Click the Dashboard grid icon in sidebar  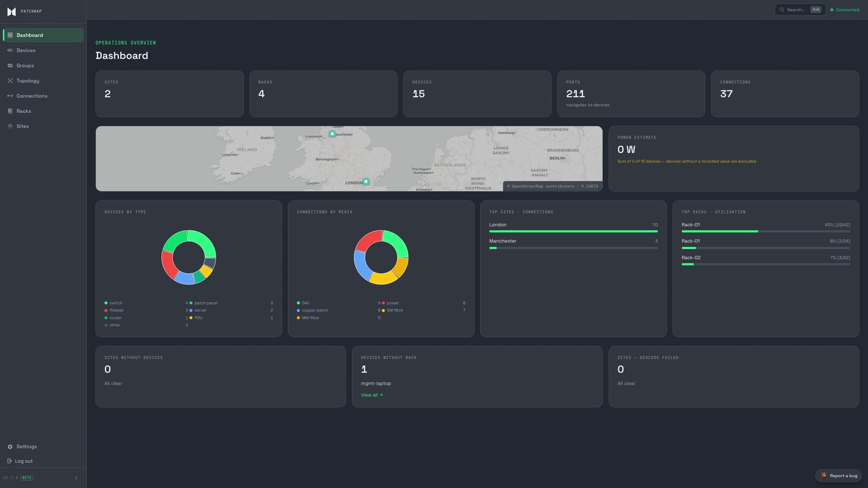(10, 35)
